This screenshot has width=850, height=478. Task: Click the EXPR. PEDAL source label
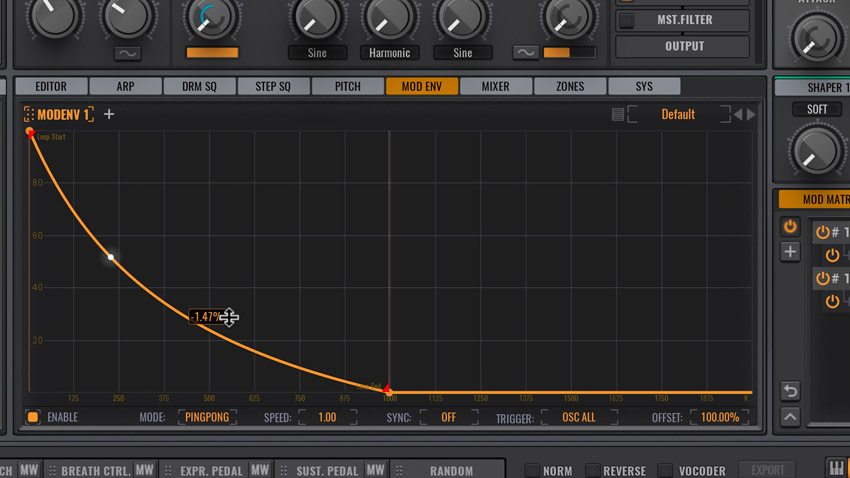click(x=211, y=470)
